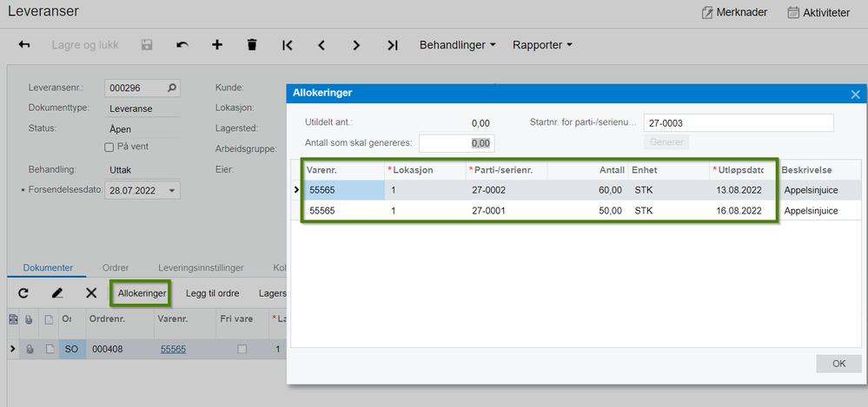Jump to the last record icon

pos(393,45)
